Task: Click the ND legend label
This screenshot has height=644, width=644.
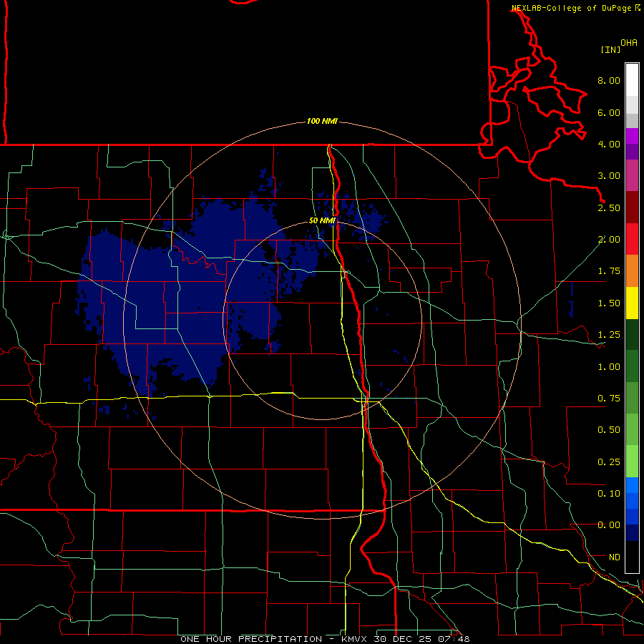Action: 615,557
